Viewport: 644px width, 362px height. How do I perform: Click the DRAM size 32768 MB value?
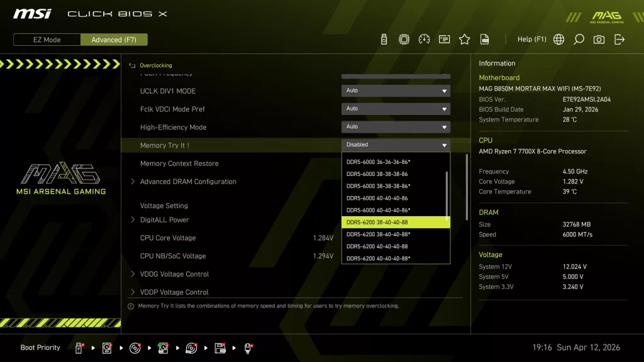pyautogui.click(x=576, y=224)
